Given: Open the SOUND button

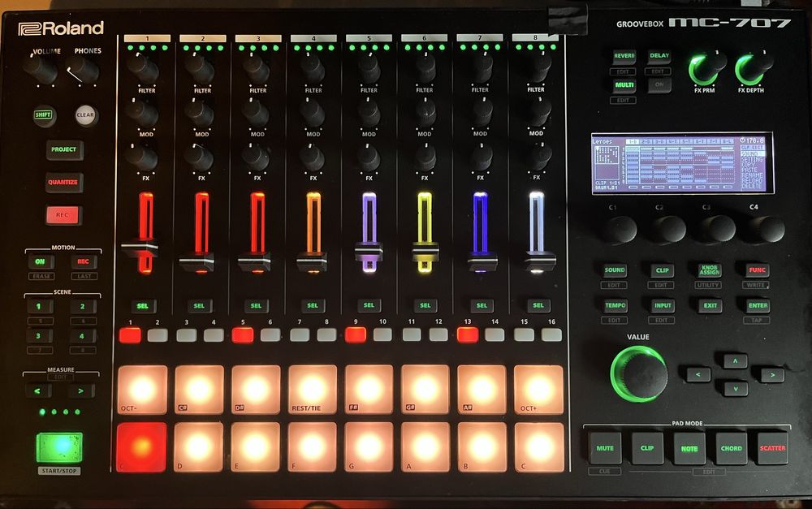Looking at the screenshot, I should [x=615, y=270].
